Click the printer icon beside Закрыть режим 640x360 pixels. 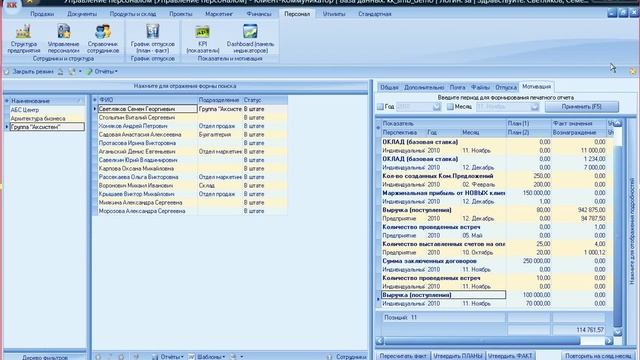point(60,71)
